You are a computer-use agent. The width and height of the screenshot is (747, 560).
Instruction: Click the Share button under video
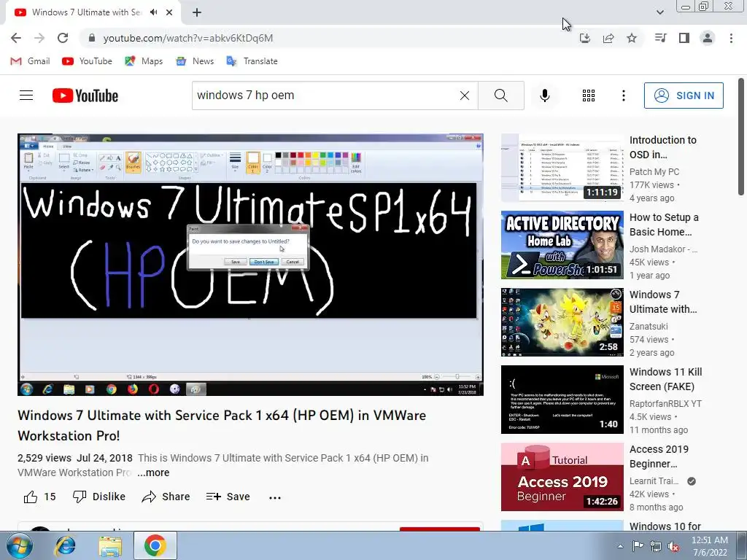tap(166, 497)
